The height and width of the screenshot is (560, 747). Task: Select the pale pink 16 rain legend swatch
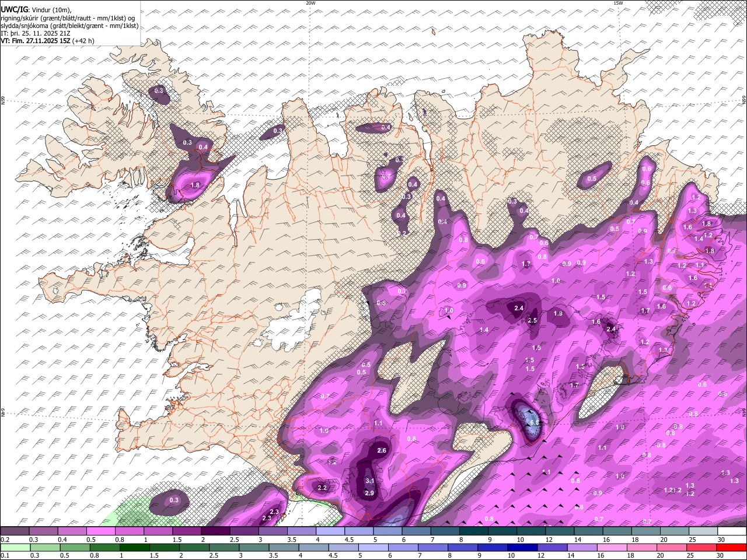tap(612, 548)
